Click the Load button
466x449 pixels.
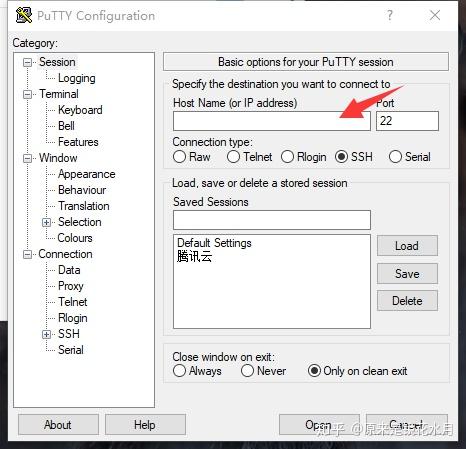[x=407, y=246]
